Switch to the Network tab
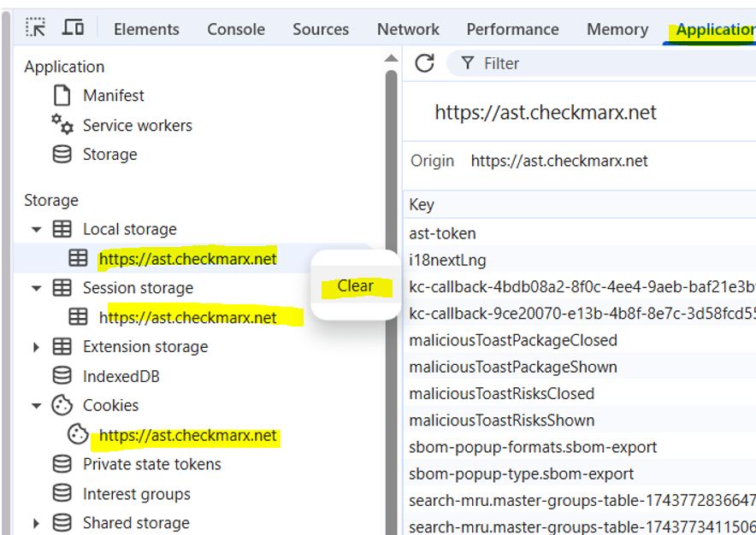The width and height of the screenshot is (756, 535). tap(408, 29)
